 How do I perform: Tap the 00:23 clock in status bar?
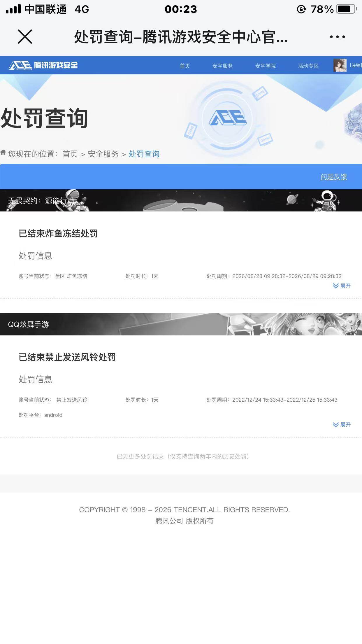point(181,9)
